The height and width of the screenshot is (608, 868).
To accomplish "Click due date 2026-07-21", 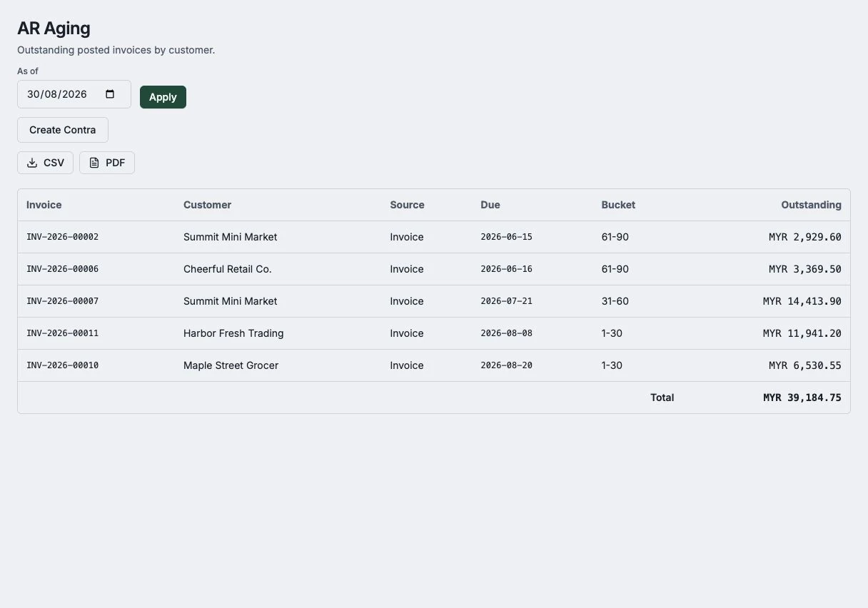I will [506, 301].
